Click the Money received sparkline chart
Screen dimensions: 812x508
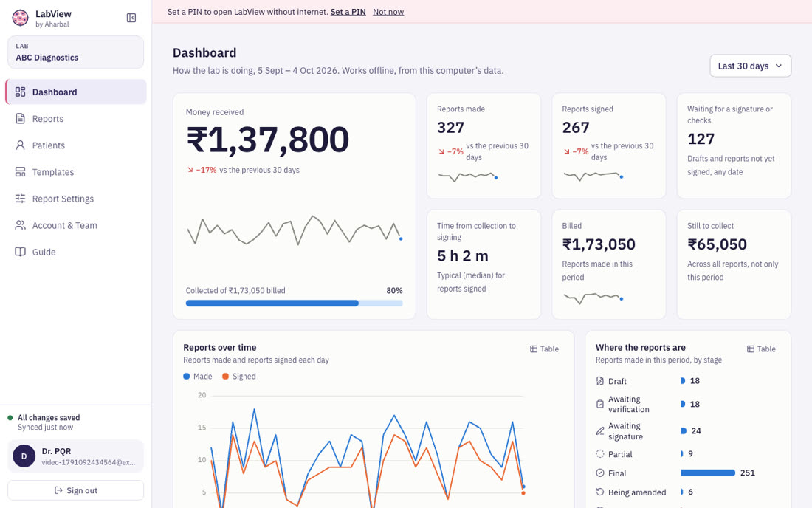pyautogui.click(x=294, y=230)
